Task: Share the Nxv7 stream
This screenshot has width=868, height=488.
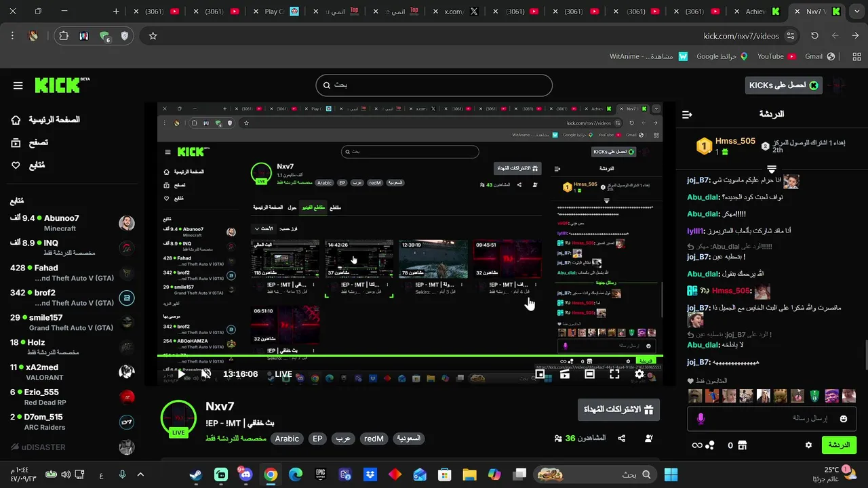Action: pos(622,439)
